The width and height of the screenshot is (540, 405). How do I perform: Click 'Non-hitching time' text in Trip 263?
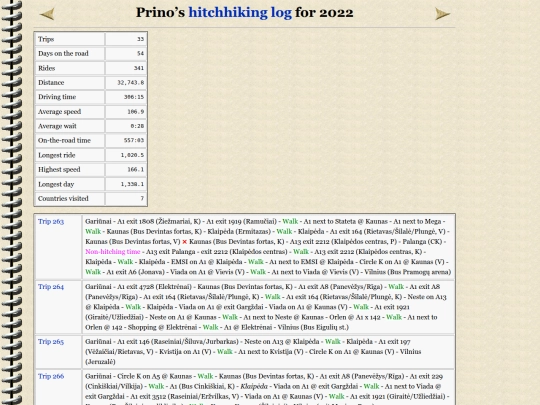point(113,252)
